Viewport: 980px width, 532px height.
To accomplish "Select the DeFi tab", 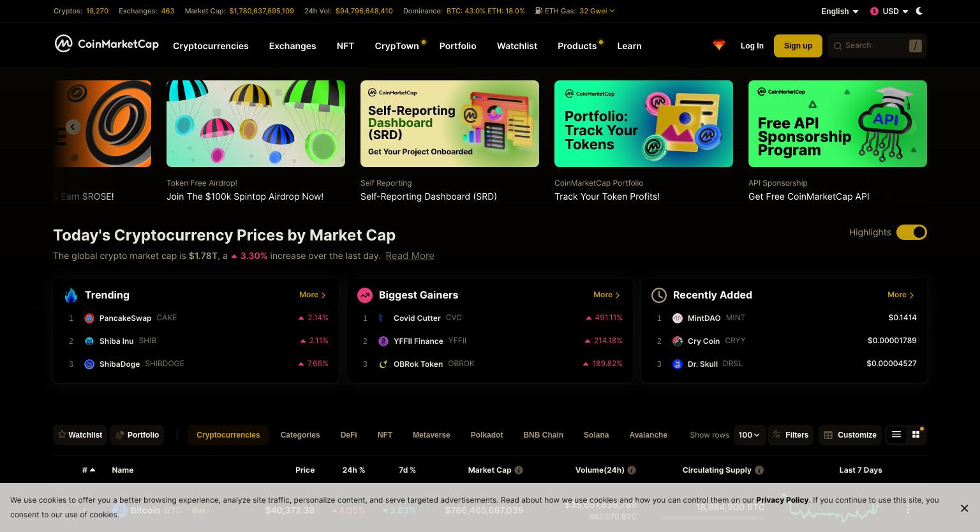I will 348,435.
